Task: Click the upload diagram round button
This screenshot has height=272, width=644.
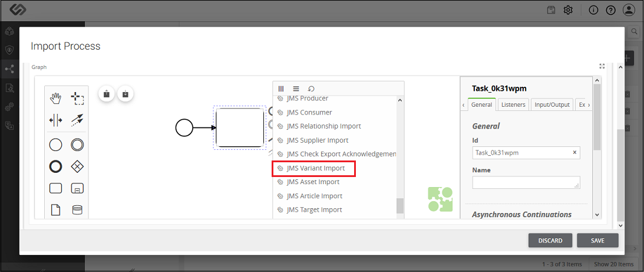Action: click(x=107, y=94)
